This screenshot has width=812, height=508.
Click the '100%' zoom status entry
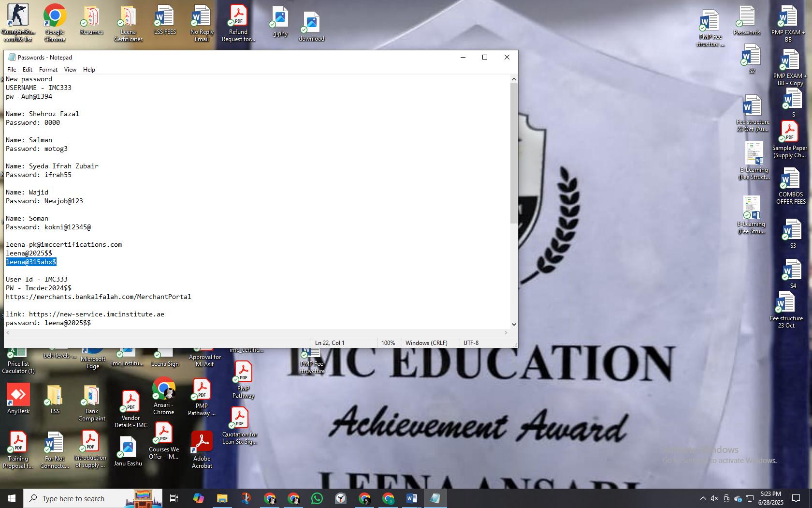(388, 343)
